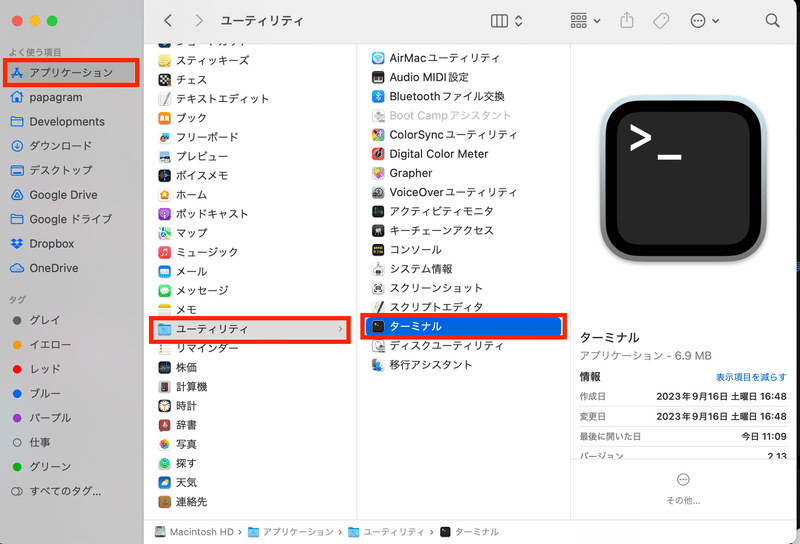Viewport: 800px width, 544px height.
Task: Select AirMac ユーティリティ
Action: coord(436,58)
